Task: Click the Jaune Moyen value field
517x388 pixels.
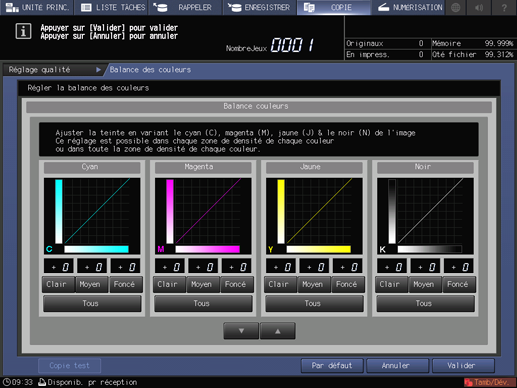Action: coord(314,266)
